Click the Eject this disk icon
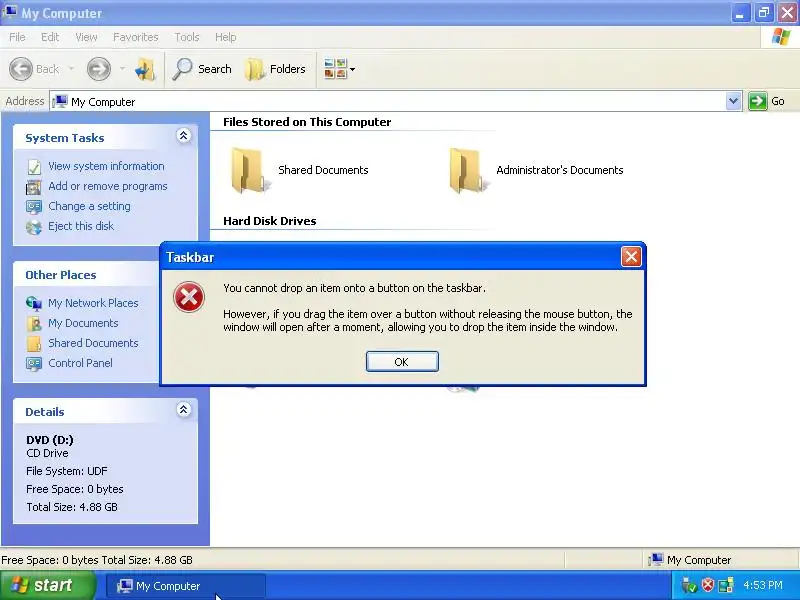The height and width of the screenshot is (600, 800). click(x=34, y=227)
